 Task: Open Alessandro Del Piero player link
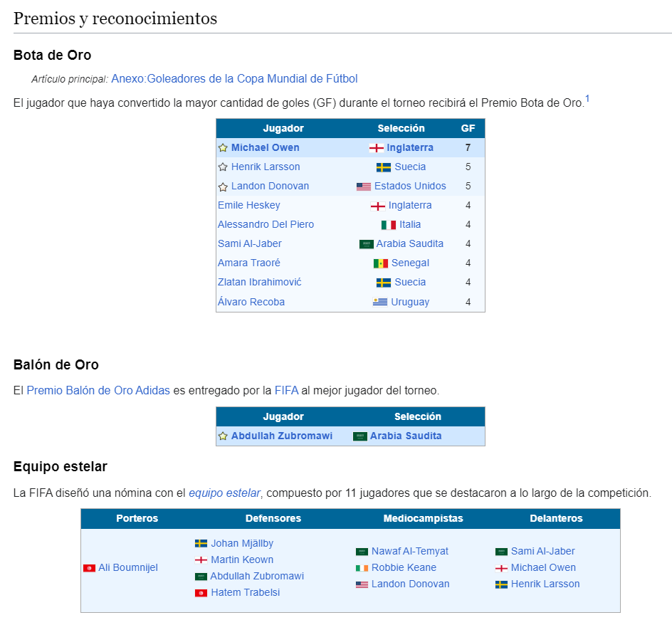point(266,224)
